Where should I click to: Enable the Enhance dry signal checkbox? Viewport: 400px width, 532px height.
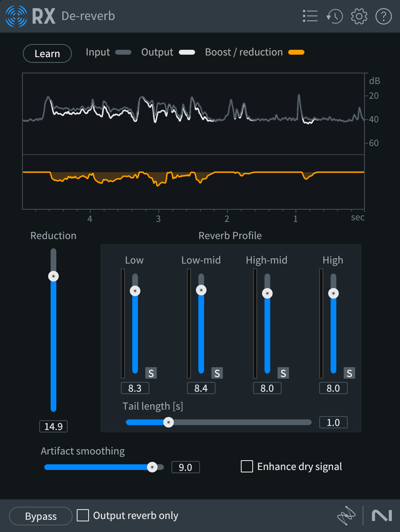tap(247, 466)
